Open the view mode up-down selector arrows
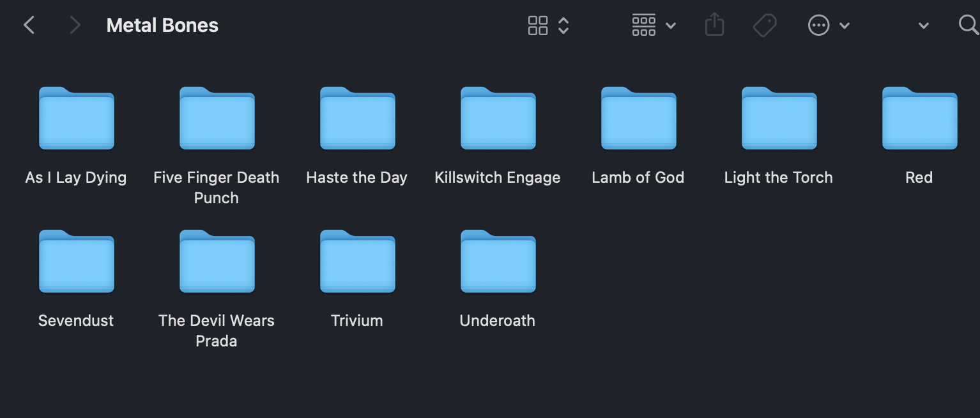980x418 pixels. point(563,26)
